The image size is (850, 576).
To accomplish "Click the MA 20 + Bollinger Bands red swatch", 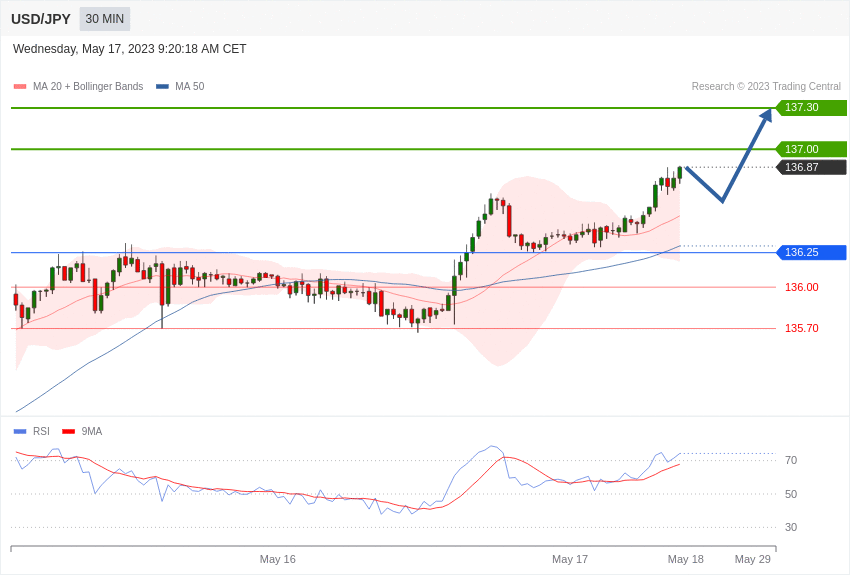I will (x=20, y=86).
